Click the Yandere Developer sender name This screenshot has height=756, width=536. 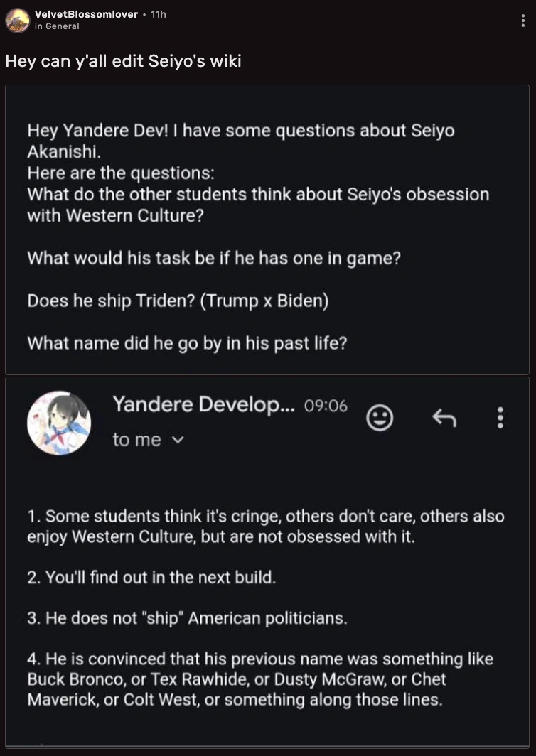click(x=203, y=405)
